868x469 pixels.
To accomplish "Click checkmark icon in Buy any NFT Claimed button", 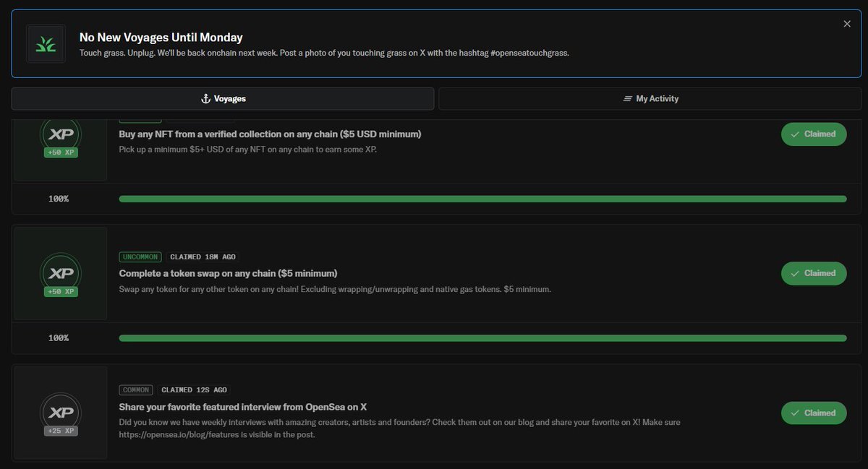I will 795,134.
